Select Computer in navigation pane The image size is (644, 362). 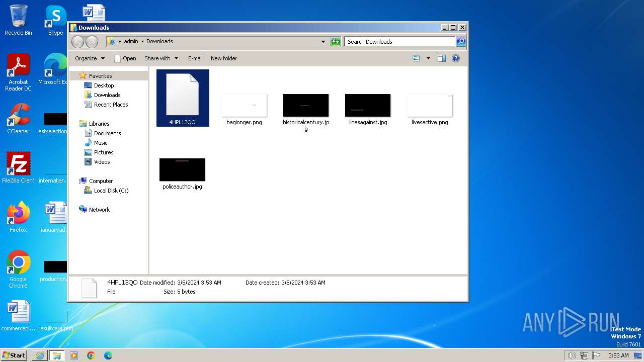pos(101,181)
